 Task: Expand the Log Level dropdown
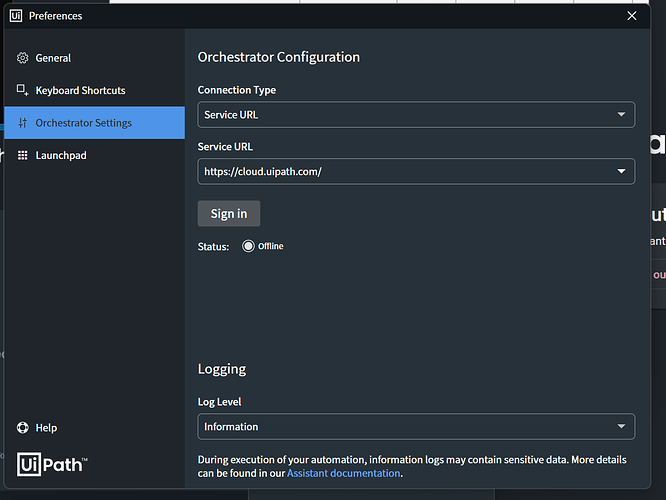pos(621,427)
